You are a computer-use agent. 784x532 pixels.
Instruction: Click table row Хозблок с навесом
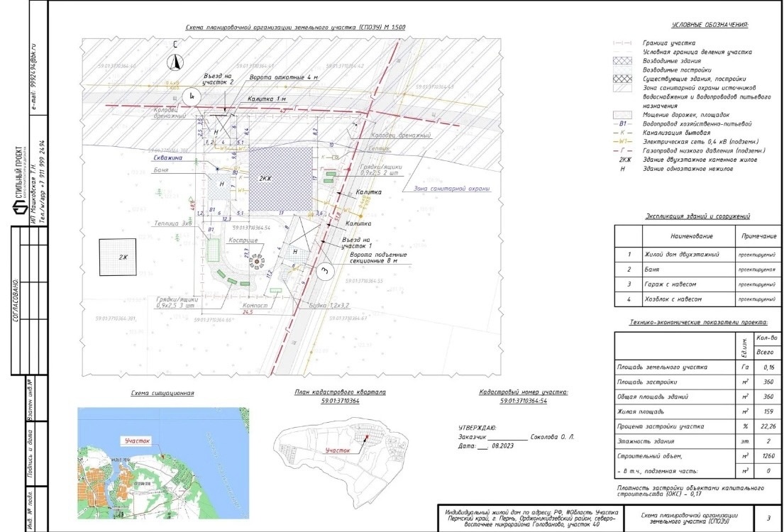[x=697, y=299]
